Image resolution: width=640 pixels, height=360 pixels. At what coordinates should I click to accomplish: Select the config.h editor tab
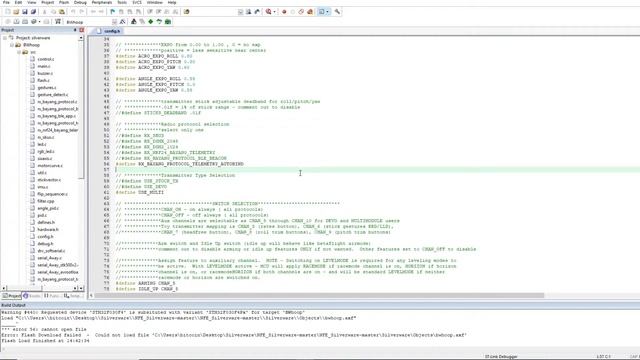pos(108,31)
